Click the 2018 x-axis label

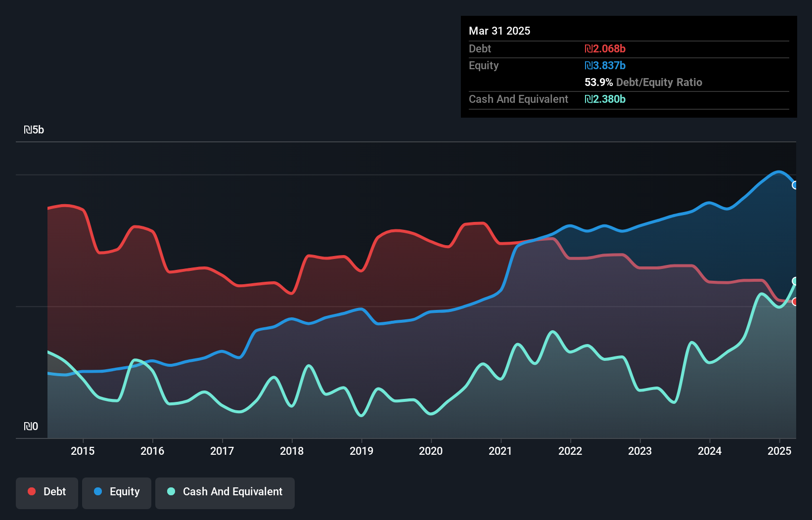[x=292, y=451]
